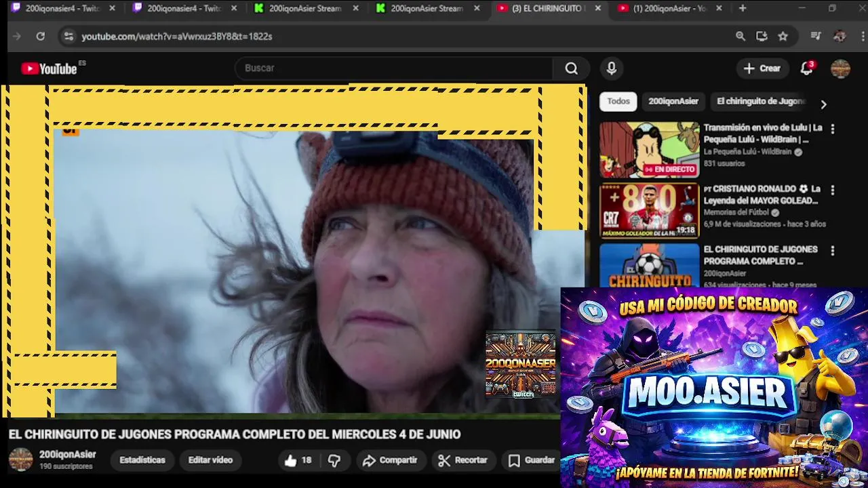The height and width of the screenshot is (488, 868).
Task: Open the Chrome profile avatar
Action: (840, 37)
